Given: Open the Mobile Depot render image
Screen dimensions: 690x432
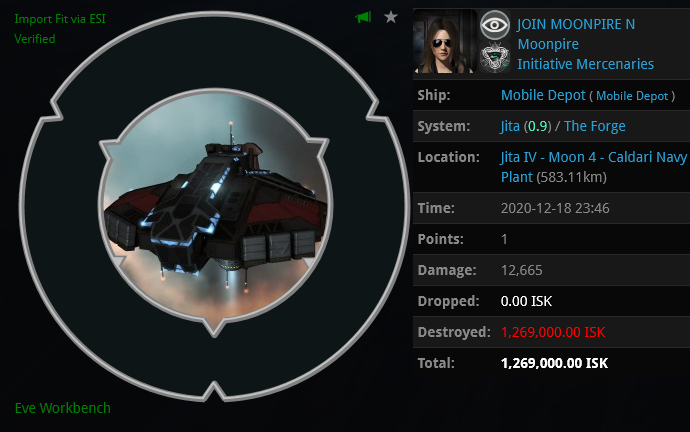Looking at the screenshot, I should [215, 207].
